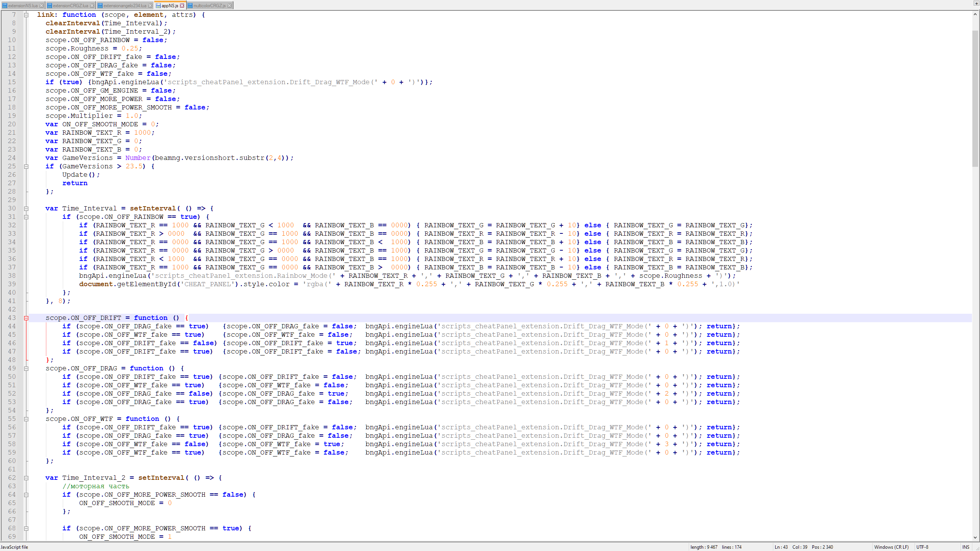Collapse the link function fold at line 7
The width and height of the screenshot is (980, 551).
point(26,15)
